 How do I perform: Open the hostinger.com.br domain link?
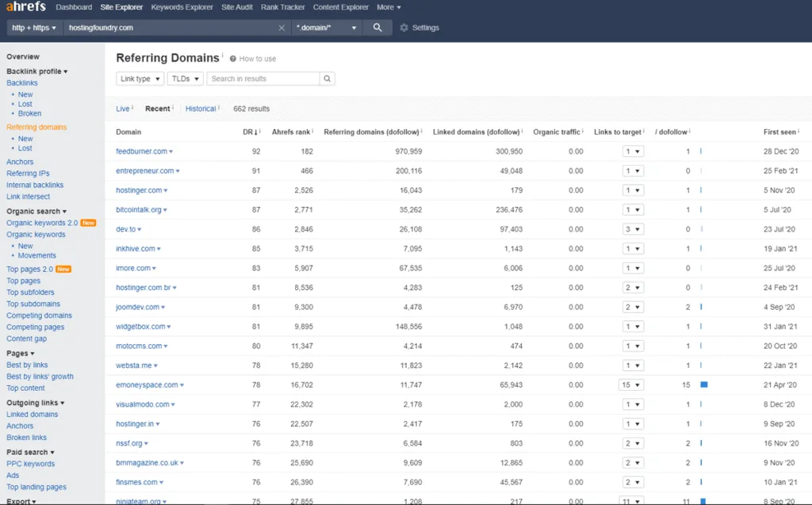144,288
